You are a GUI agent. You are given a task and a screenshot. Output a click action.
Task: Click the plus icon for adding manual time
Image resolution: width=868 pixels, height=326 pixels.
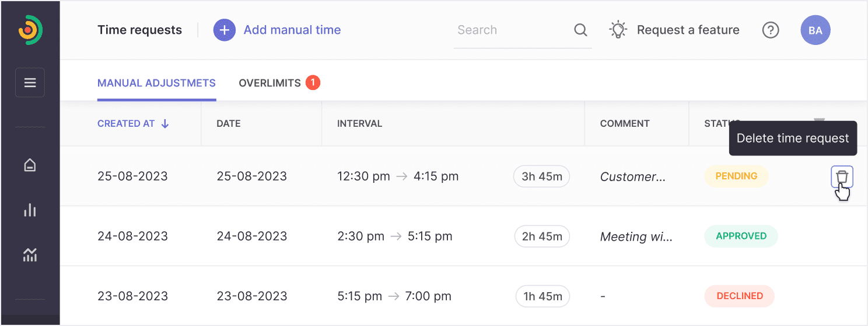(224, 30)
